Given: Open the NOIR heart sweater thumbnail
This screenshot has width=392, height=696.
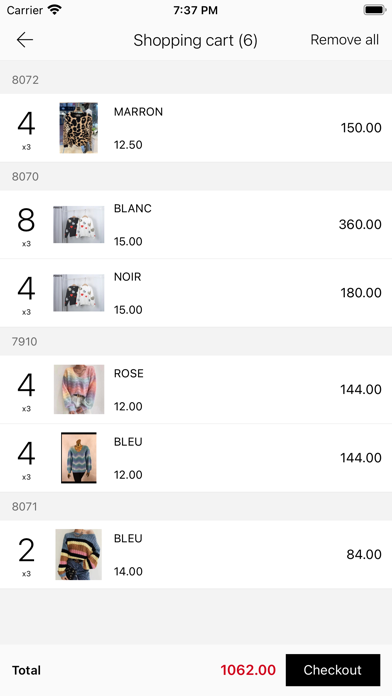Looking at the screenshot, I should click(x=79, y=293).
